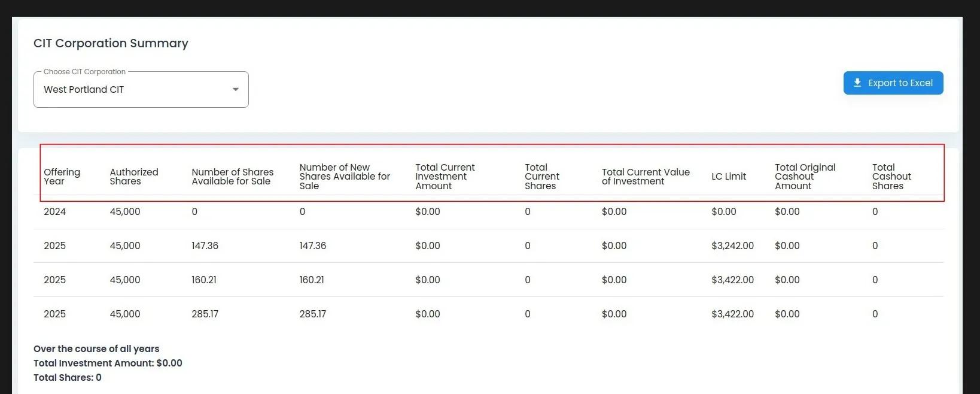
Task: Click the 285.17 new shares cell
Action: [x=312, y=314]
